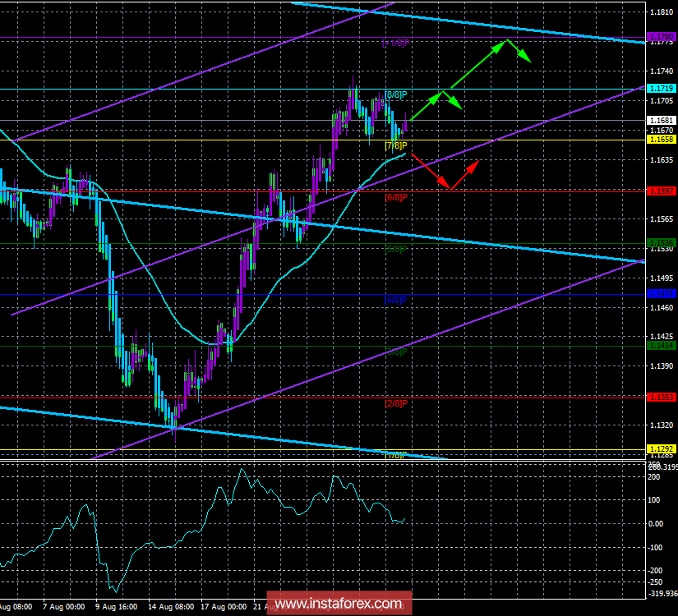Select the indicator scale value 100
The width and height of the screenshot is (678, 616).
[655, 500]
